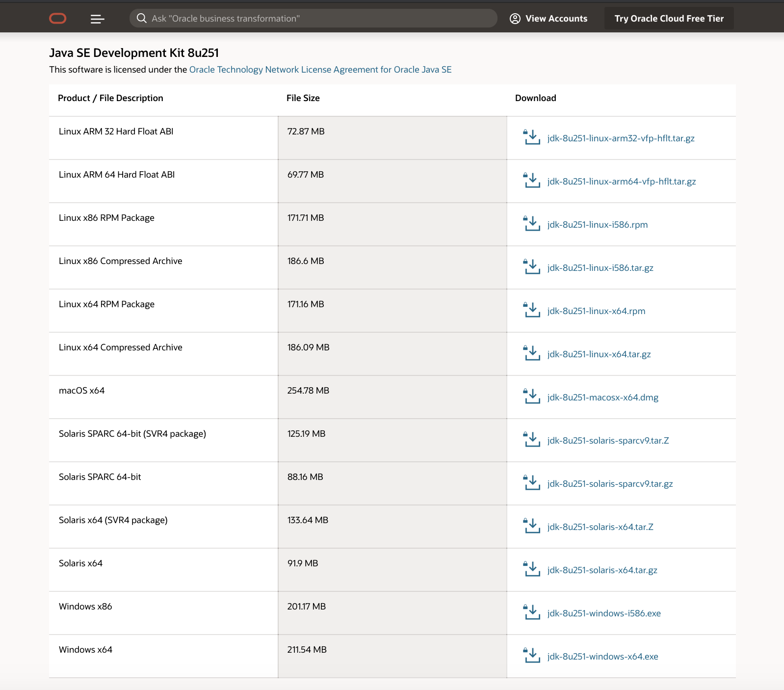The width and height of the screenshot is (784, 690).
Task: Click the Java SE Development Kit 8u251 heading
Action: (134, 53)
